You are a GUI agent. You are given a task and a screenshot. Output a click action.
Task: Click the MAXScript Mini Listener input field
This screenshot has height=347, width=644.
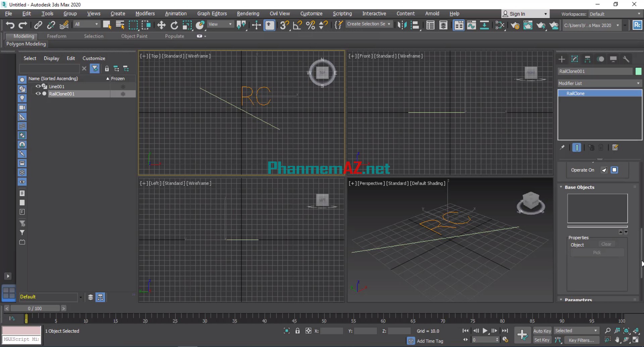pos(21,339)
